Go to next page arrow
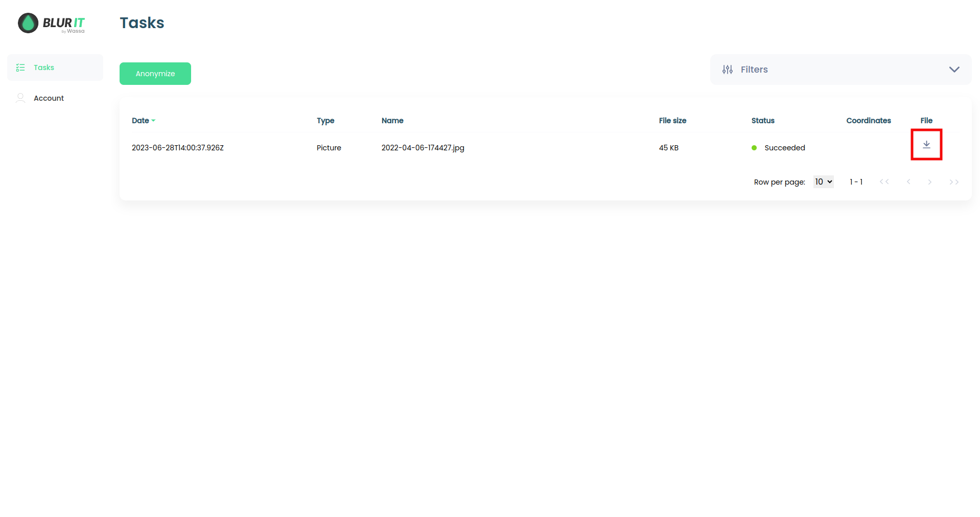The width and height of the screenshot is (980, 517). click(929, 182)
